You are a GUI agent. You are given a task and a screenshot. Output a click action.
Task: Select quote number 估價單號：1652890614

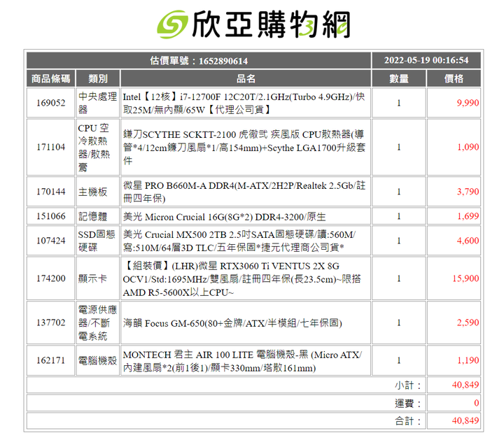pyautogui.click(x=199, y=61)
